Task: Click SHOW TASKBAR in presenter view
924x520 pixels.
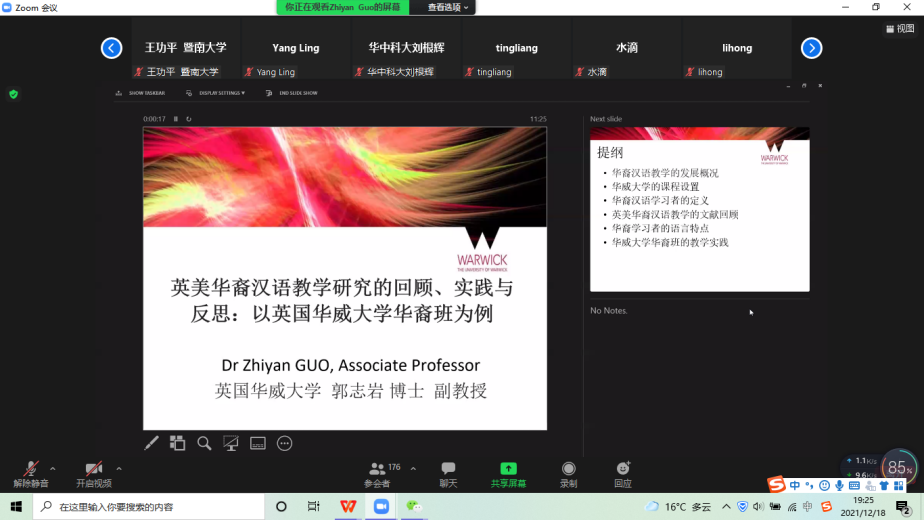Action: point(146,93)
